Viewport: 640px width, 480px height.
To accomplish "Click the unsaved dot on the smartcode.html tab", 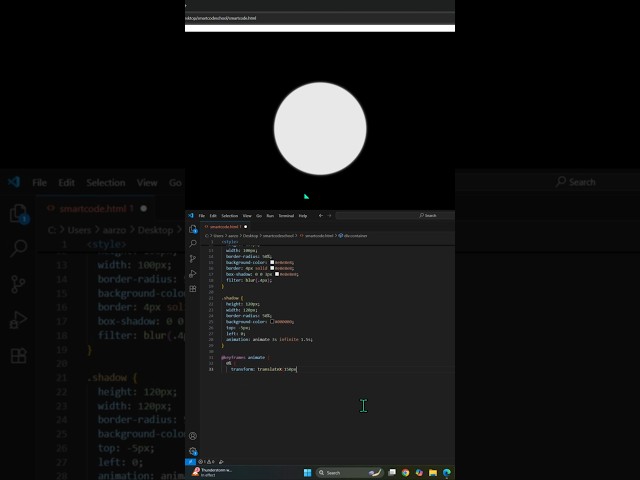I will (x=245, y=227).
